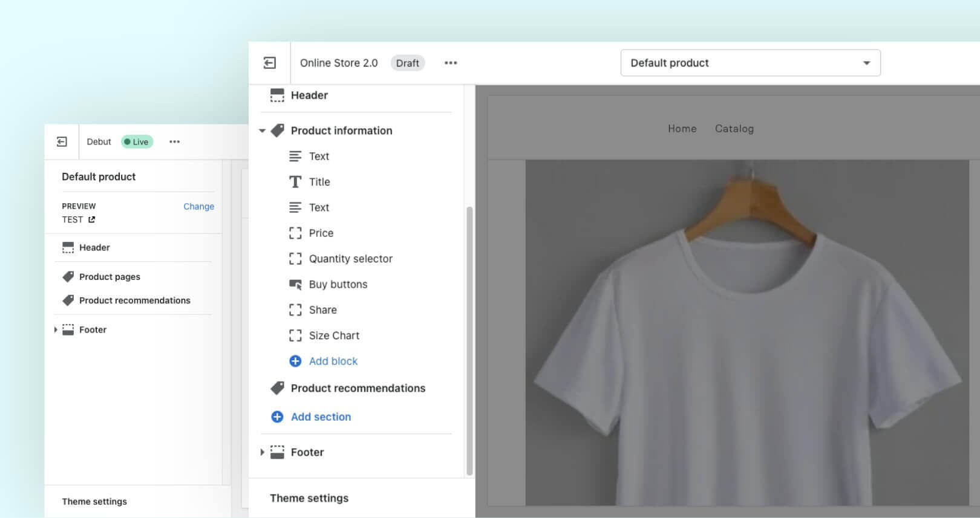Open Product recommendations section in Online Store 2.0

(358, 388)
